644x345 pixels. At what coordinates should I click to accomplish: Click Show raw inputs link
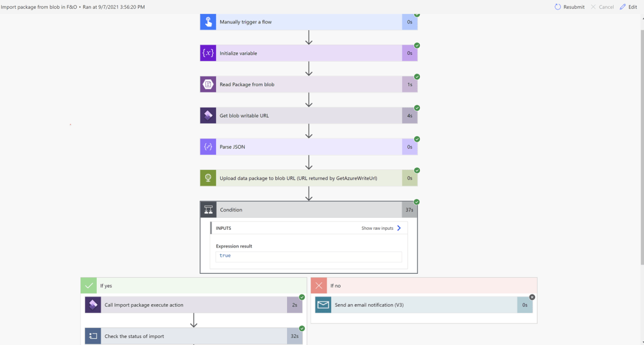[x=381, y=228]
